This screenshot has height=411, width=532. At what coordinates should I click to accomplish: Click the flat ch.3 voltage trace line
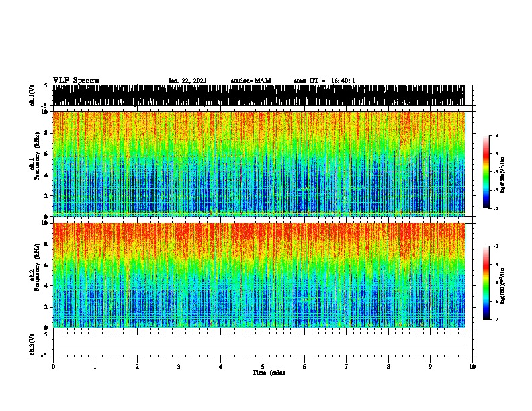click(259, 345)
